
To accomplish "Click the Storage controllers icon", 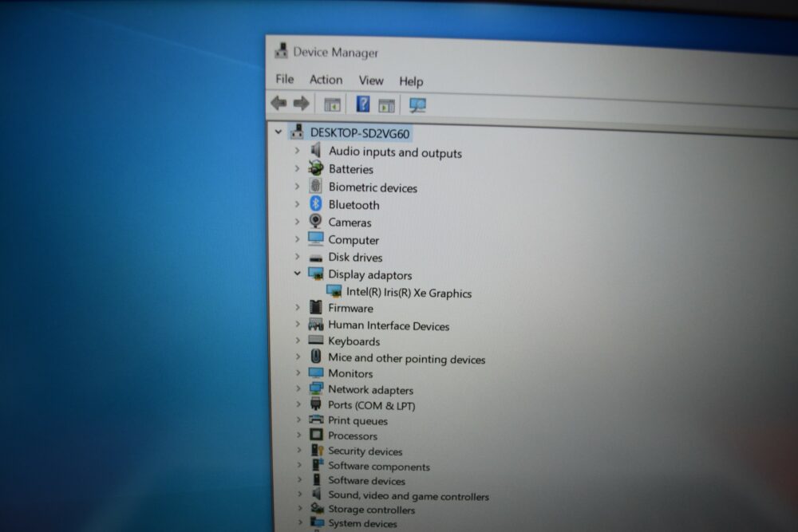I will point(318,508).
